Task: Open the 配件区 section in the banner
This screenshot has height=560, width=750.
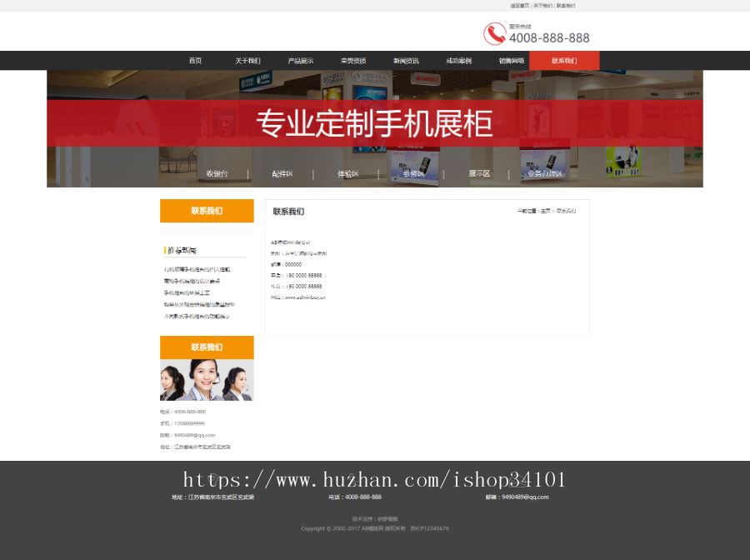Action: pos(285,172)
